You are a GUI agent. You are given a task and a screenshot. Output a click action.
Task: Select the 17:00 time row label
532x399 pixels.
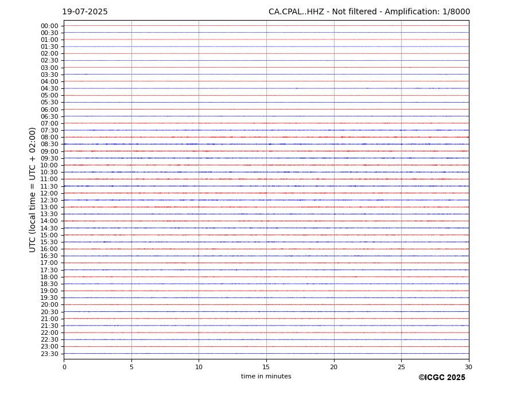click(x=49, y=263)
